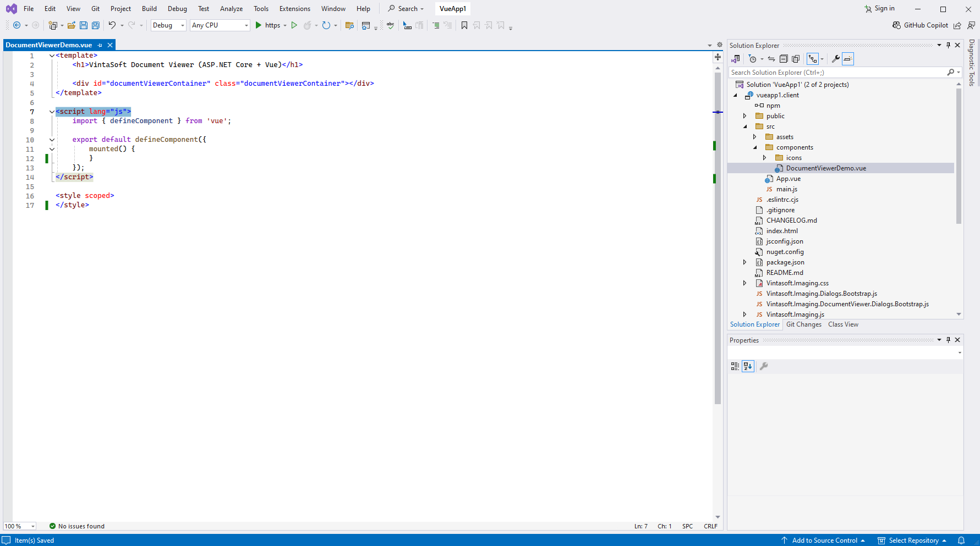Expand the icons folder
The image size is (980, 546).
pos(765,158)
